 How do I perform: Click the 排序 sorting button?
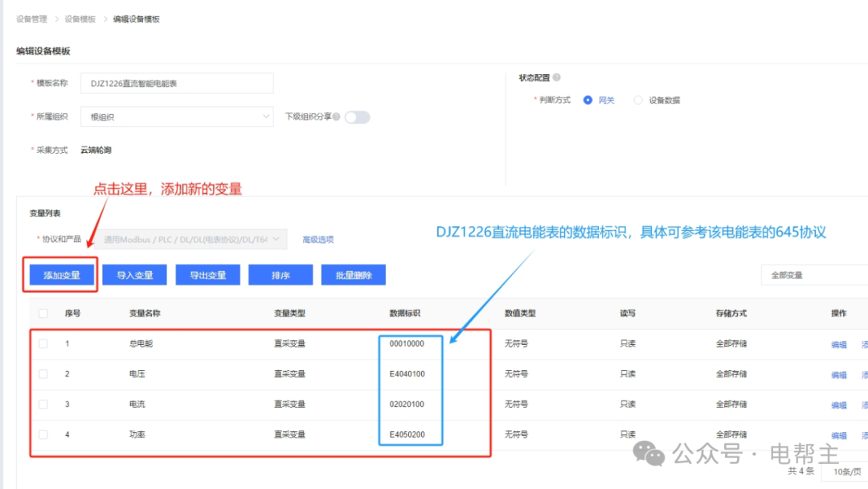280,274
